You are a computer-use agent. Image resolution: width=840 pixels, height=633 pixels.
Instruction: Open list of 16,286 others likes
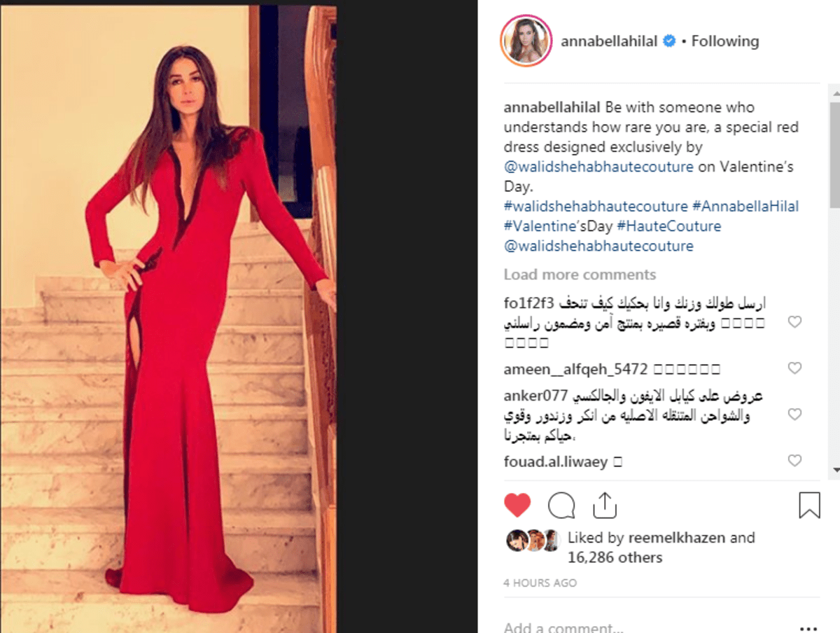point(615,557)
